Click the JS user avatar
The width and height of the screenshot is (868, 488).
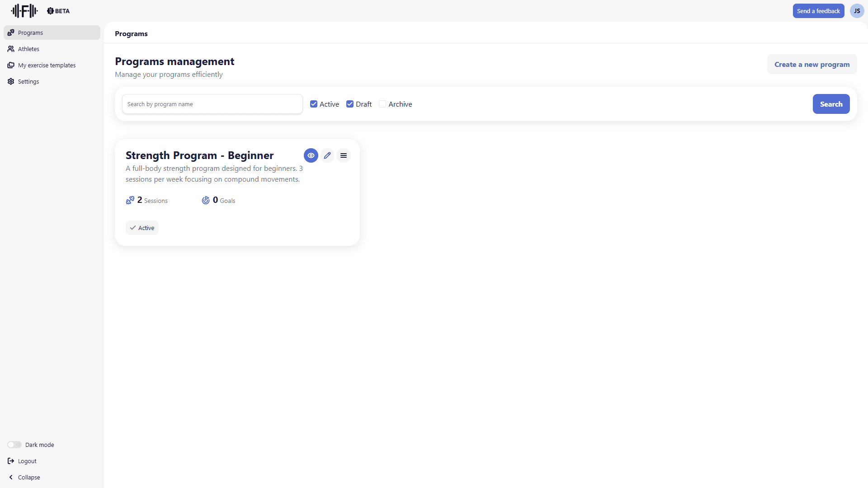pos(857,11)
